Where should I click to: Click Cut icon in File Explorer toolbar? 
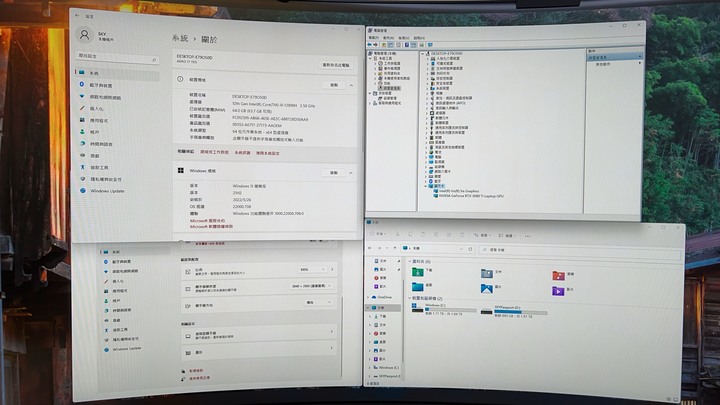coord(398,234)
